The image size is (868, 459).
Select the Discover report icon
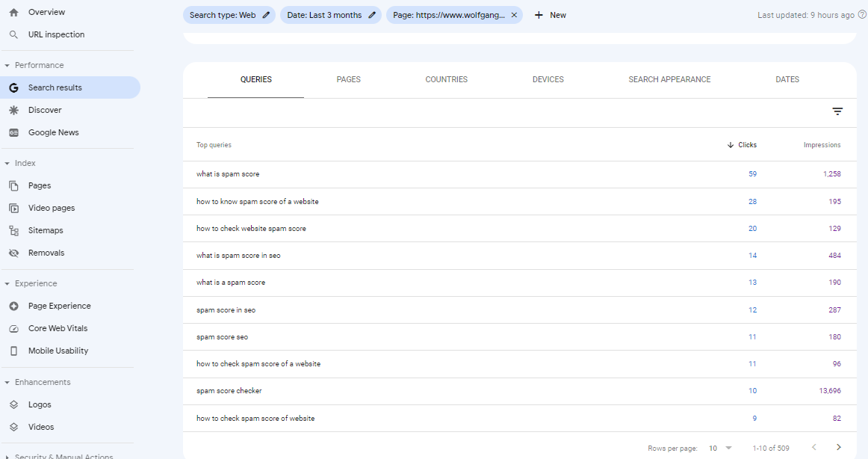pos(13,110)
